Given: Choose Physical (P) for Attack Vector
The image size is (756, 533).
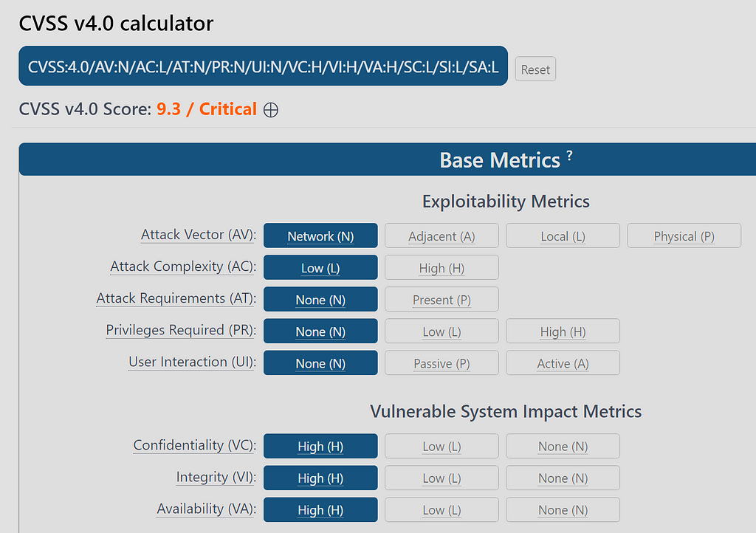Looking at the screenshot, I should coord(684,236).
